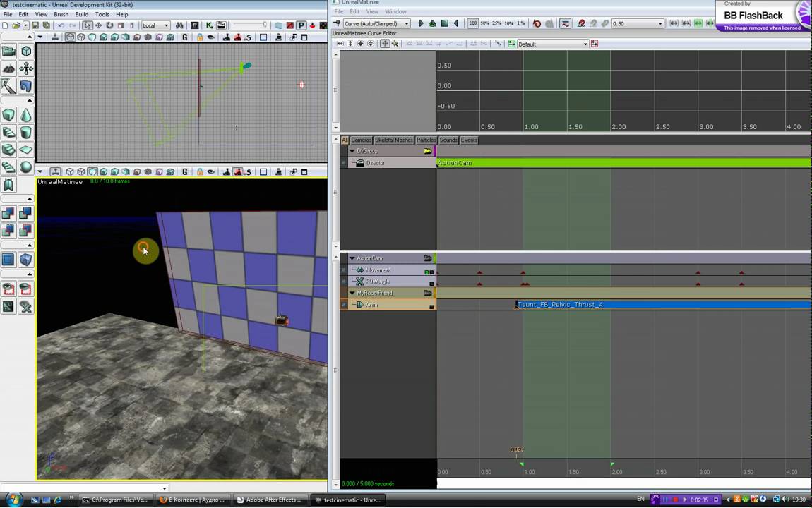This screenshot has height=508, width=812.
Task: Switch to the Sounds tab
Action: (448, 140)
